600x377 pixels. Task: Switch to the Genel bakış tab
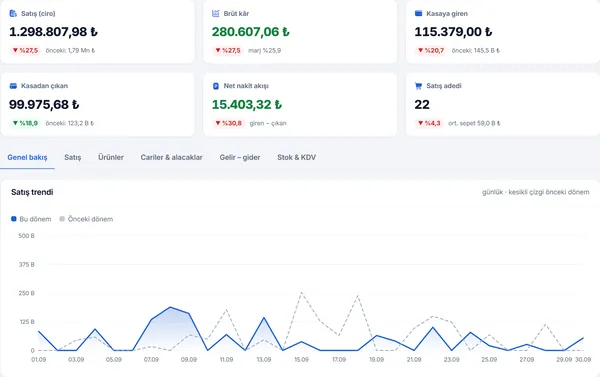point(27,157)
